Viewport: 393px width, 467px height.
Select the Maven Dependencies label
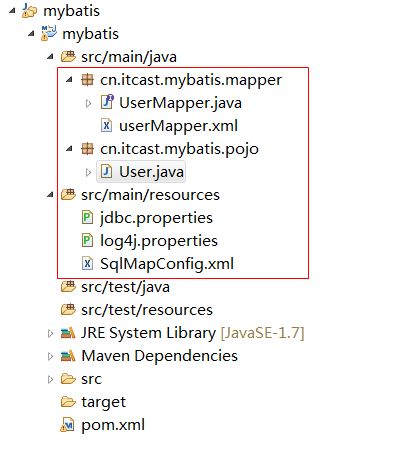(x=159, y=356)
